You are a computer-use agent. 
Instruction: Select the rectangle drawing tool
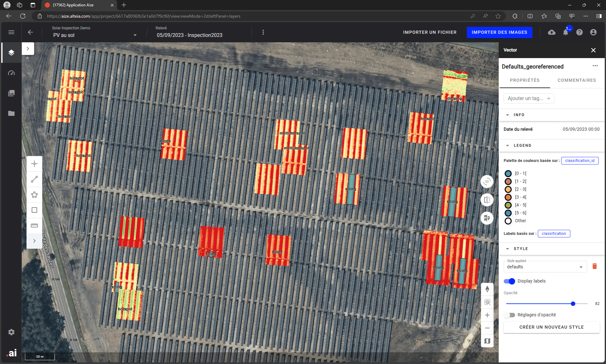click(34, 210)
